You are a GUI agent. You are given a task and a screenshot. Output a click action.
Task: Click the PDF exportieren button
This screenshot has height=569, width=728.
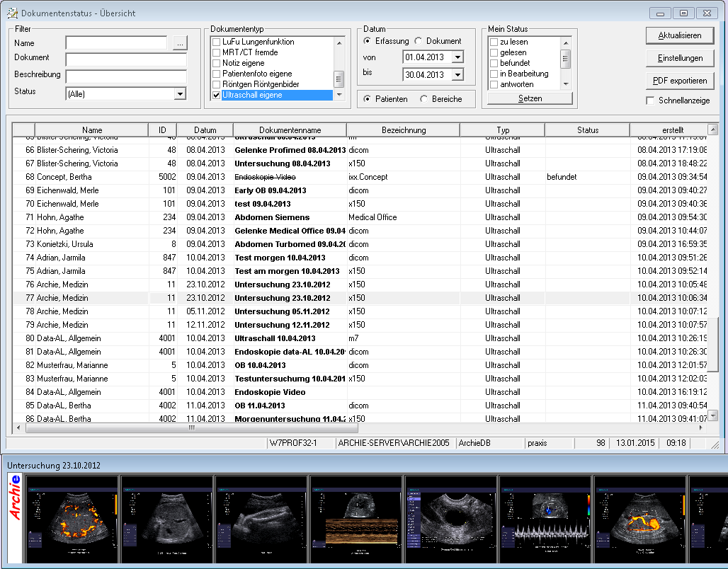click(680, 81)
